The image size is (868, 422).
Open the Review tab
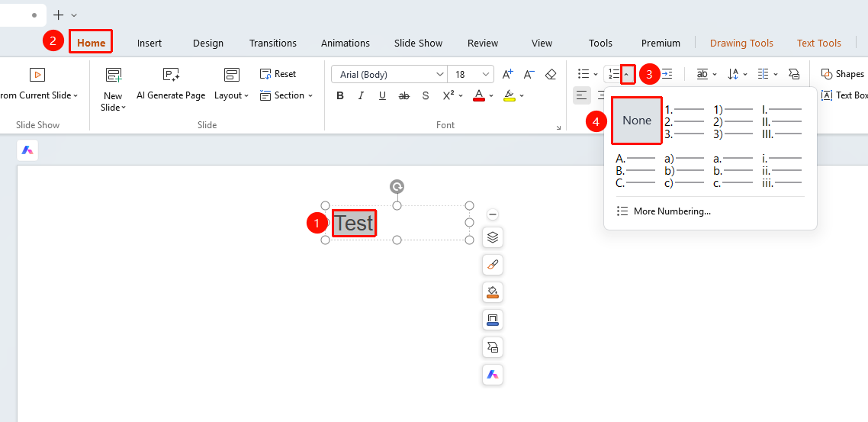(x=483, y=43)
